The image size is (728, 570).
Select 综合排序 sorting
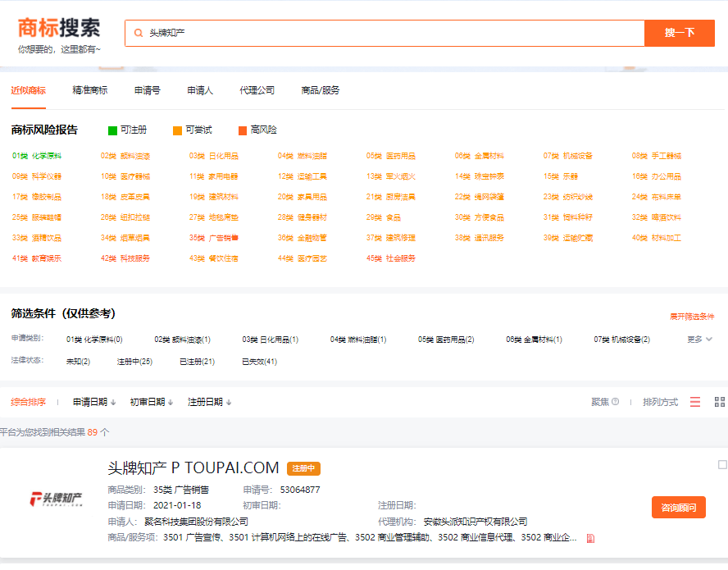point(29,402)
